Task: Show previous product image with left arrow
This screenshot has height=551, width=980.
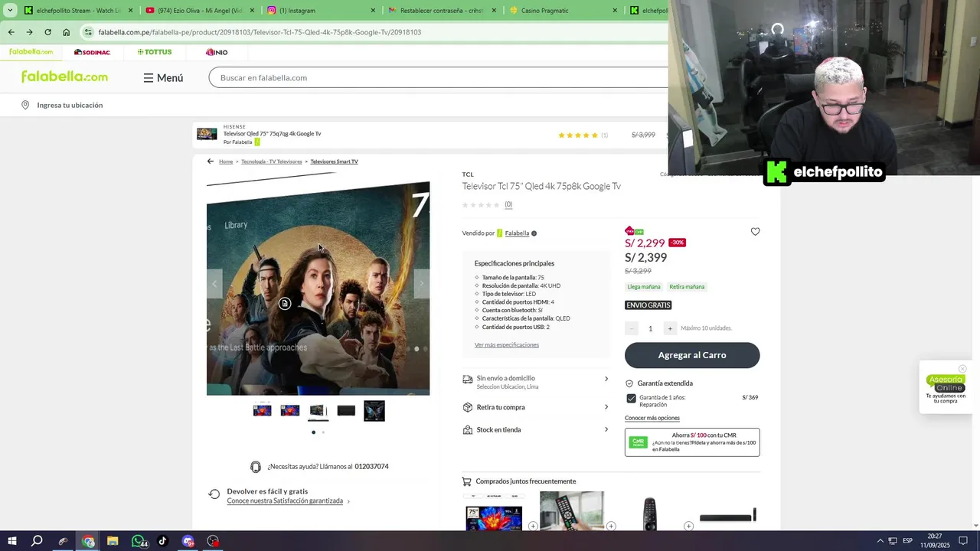Action: (x=214, y=284)
